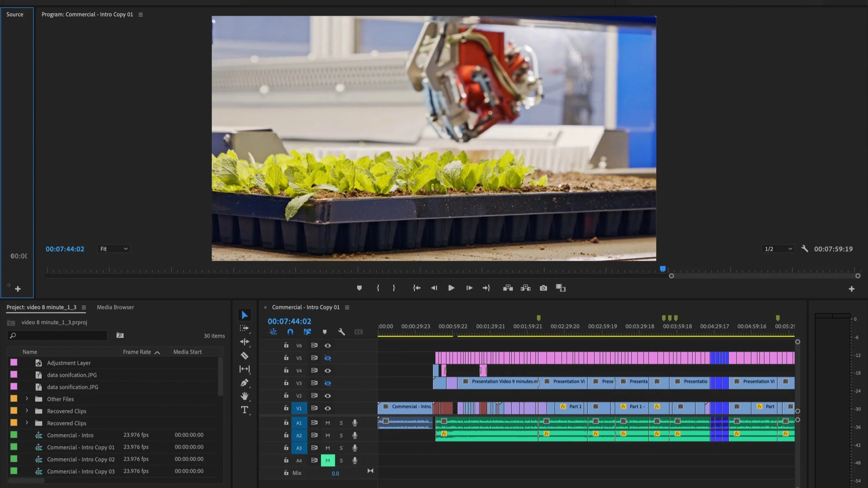Open the timeline display settings wrench icon
Image resolution: width=868 pixels, height=488 pixels.
pyautogui.click(x=341, y=332)
